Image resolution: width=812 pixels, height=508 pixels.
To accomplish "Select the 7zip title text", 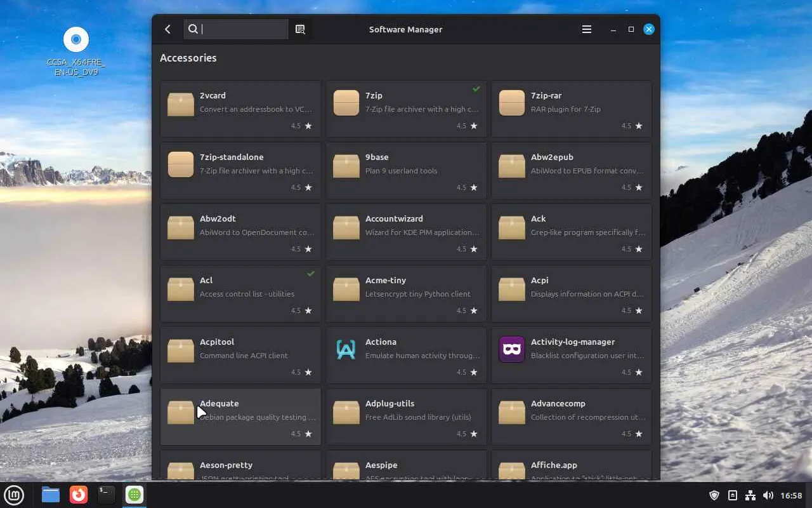I will [x=374, y=95].
